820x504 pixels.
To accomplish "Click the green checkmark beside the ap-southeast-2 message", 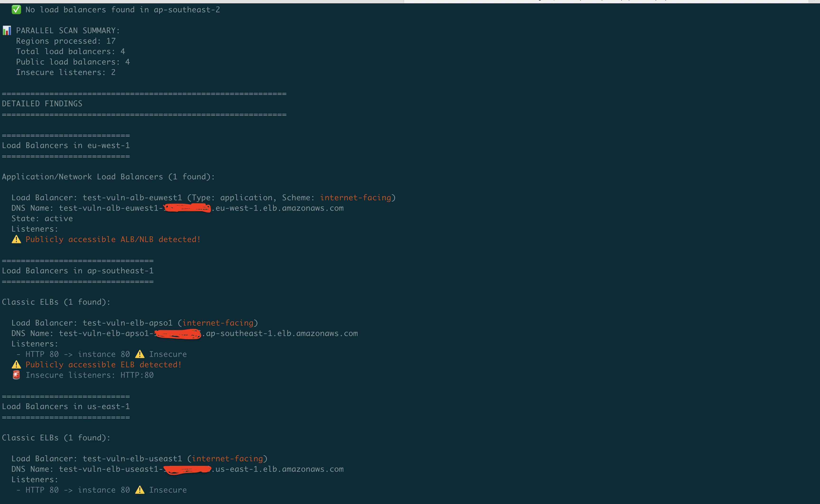I will 16,9.
